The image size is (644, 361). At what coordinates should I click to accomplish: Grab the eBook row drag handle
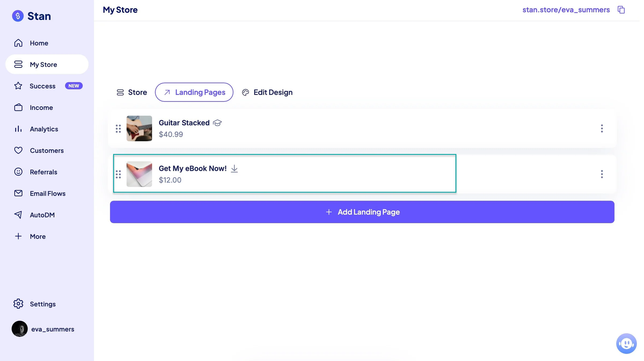118,174
